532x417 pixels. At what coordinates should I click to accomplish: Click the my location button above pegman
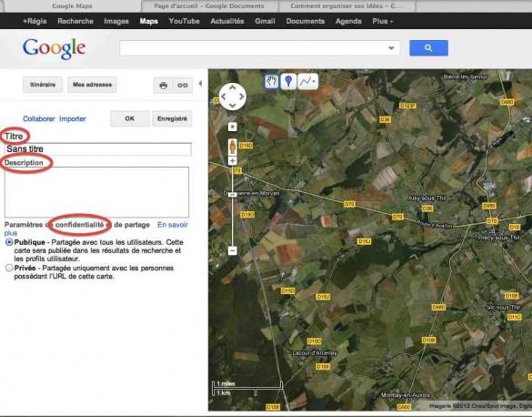tap(233, 127)
